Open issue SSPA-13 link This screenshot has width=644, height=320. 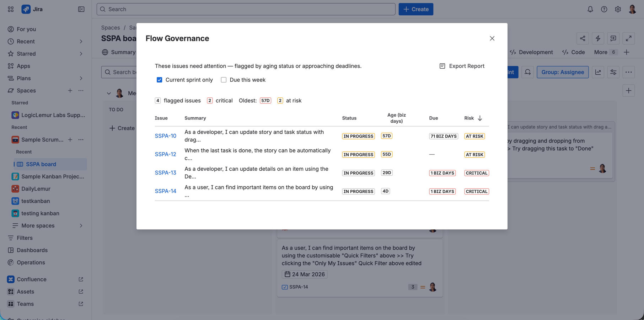[x=165, y=173]
